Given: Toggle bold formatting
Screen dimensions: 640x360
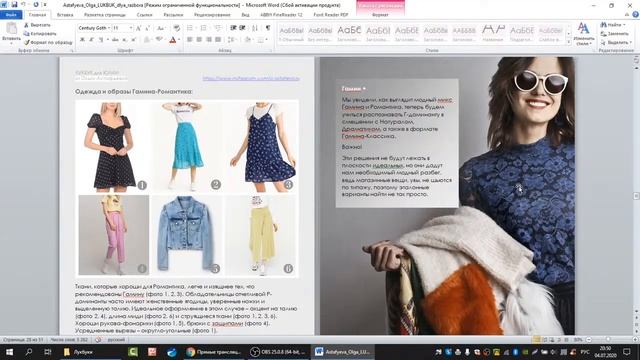Looking at the screenshot, I should [x=82, y=40].
